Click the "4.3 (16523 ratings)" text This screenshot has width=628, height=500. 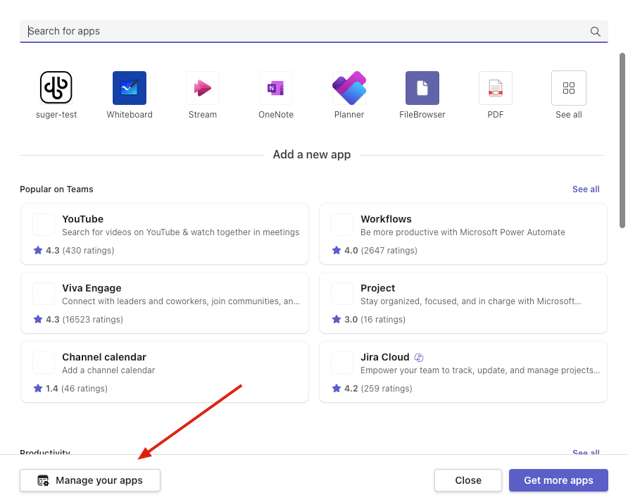point(84,319)
